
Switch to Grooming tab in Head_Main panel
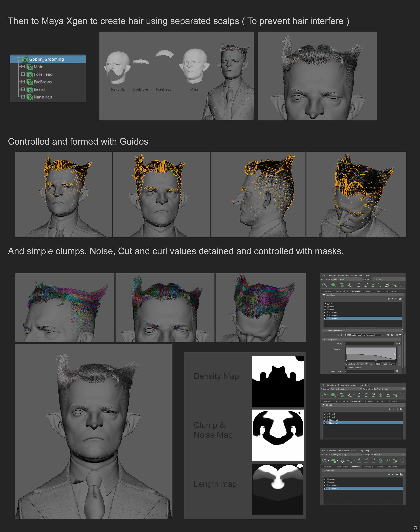(x=368, y=291)
